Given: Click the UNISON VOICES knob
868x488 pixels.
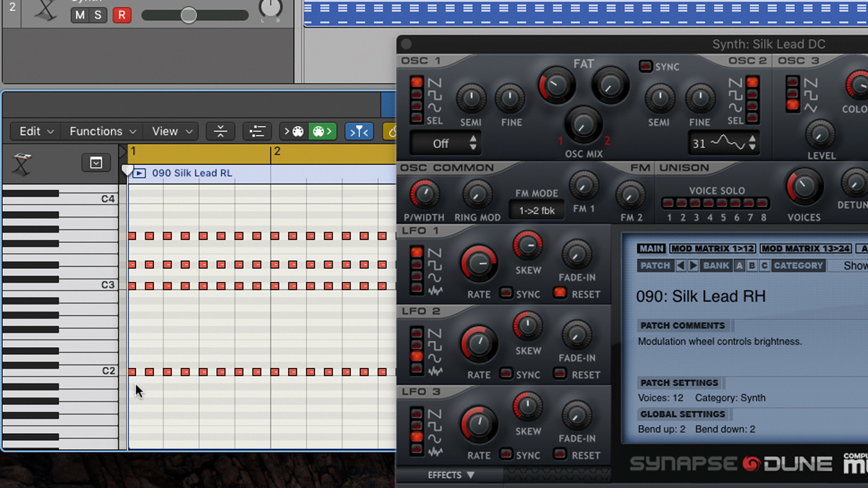Looking at the screenshot, I should pyautogui.click(x=804, y=187).
